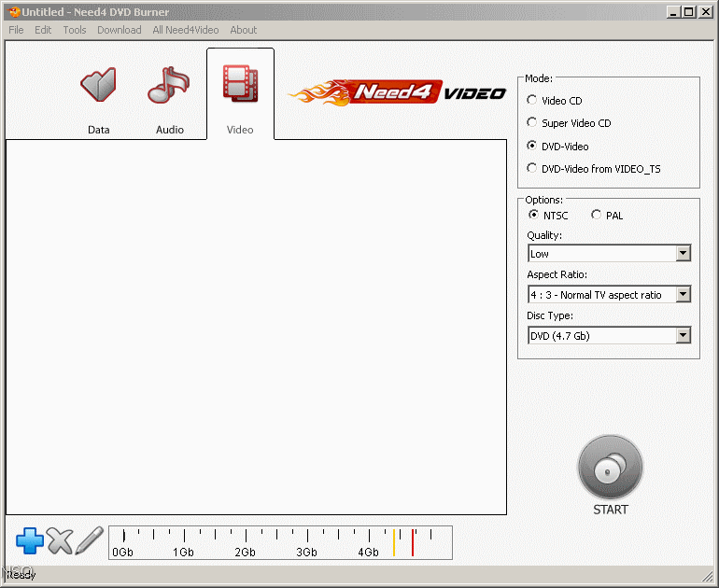Click the empty video file list area
The height and width of the screenshot is (588, 719).
coord(257,327)
